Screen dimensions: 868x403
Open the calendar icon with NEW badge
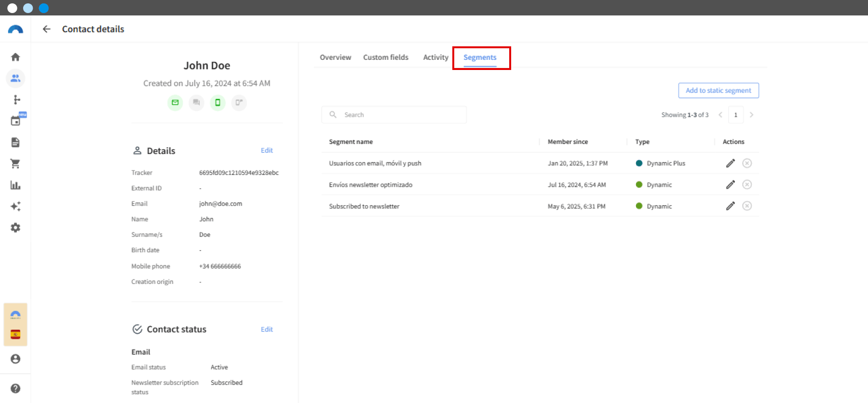pos(16,120)
